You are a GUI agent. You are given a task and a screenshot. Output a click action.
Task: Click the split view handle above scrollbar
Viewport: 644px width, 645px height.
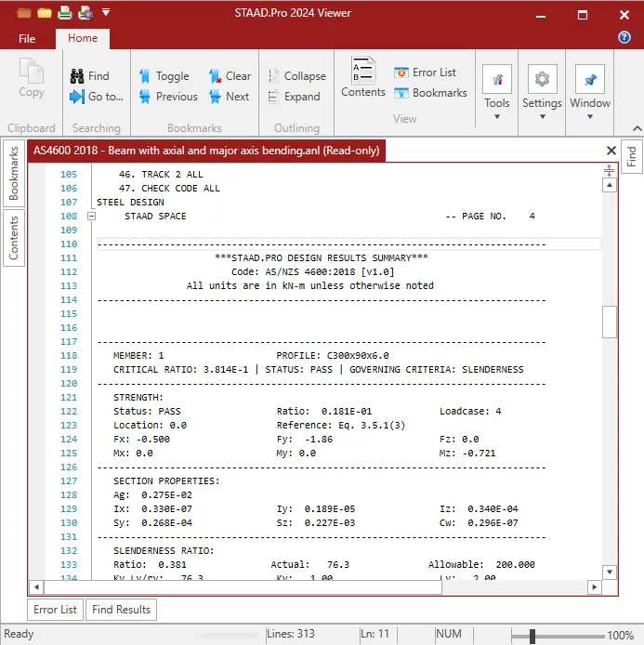609,170
